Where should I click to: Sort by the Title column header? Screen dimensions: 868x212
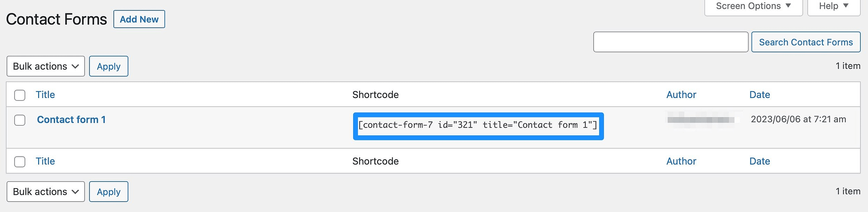[x=45, y=95]
